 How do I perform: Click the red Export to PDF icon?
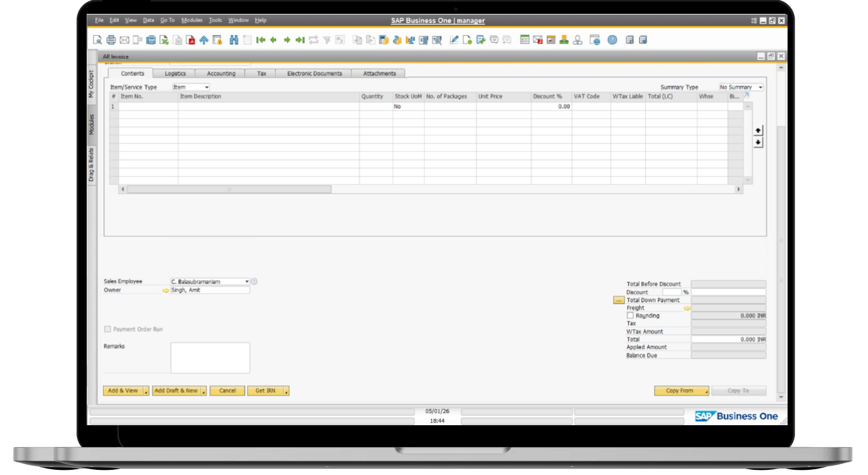pos(190,40)
